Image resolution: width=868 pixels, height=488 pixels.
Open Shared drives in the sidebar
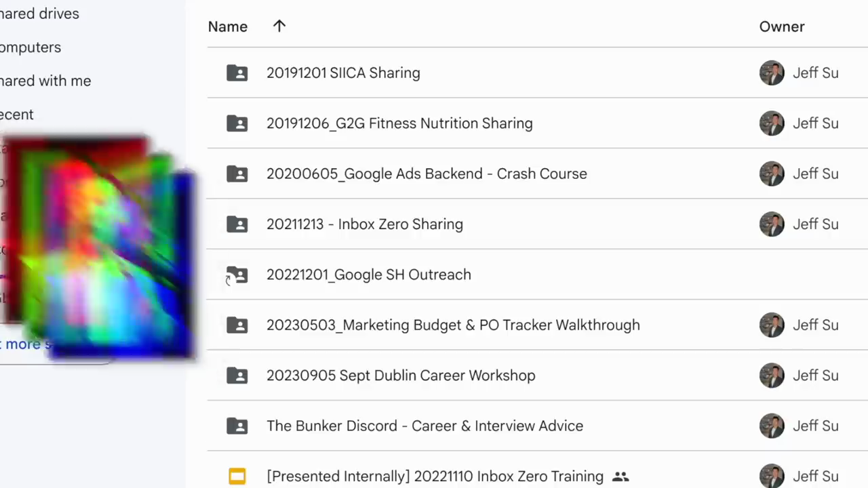[39, 14]
